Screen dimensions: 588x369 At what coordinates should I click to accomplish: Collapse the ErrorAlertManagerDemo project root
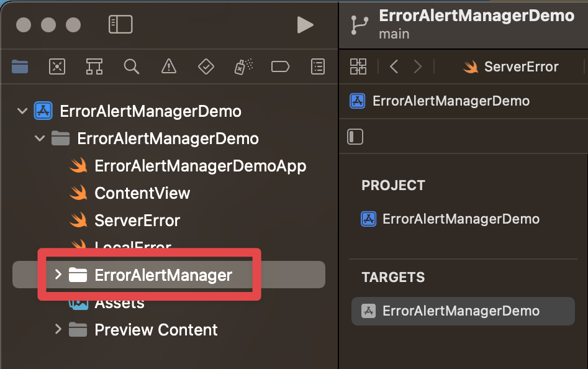coord(23,112)
